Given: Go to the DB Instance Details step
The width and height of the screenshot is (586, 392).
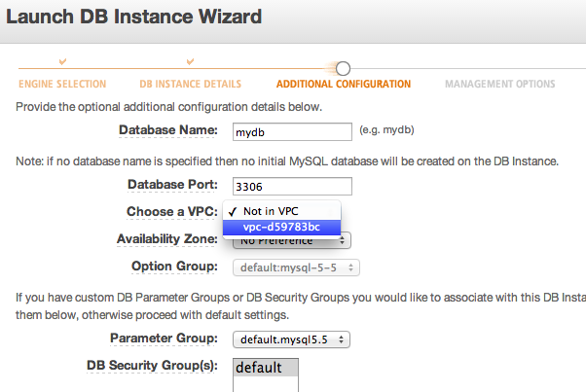Looking at the screenshot, I should 190,84.
